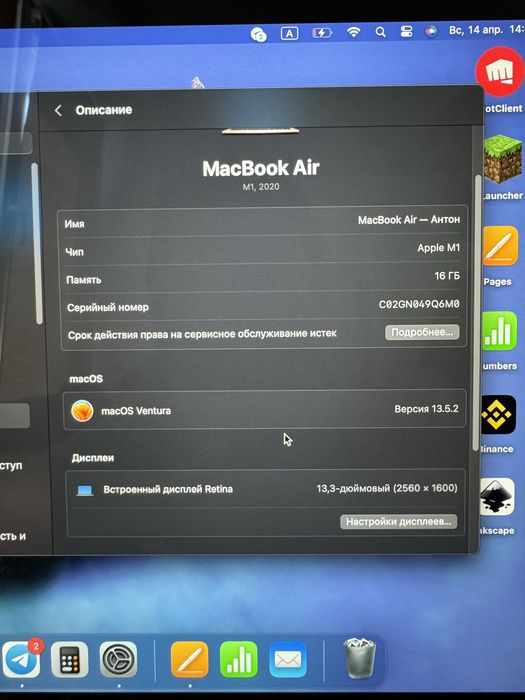Open the Pages desktop icon
Screen dimensions: 525x700
pos(500,246)
